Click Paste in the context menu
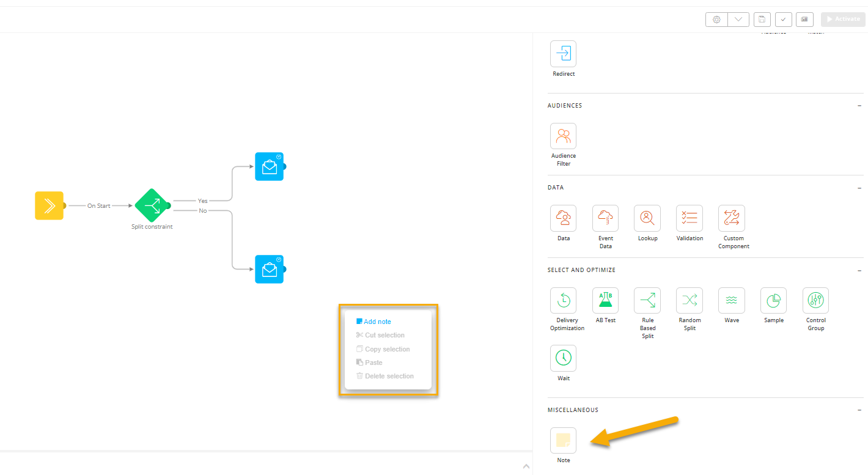The height and width of the screenshot is (475, 868). coord(373,363)
